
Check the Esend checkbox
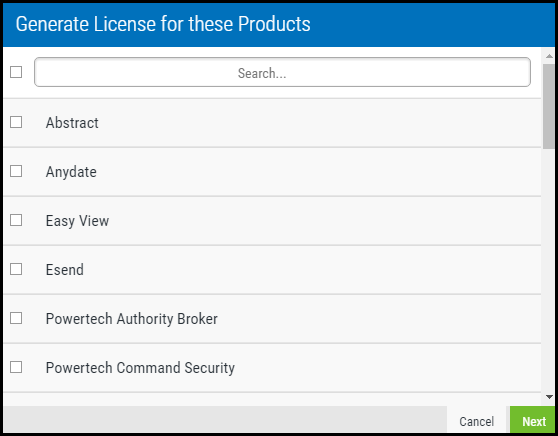click(16, 269)
